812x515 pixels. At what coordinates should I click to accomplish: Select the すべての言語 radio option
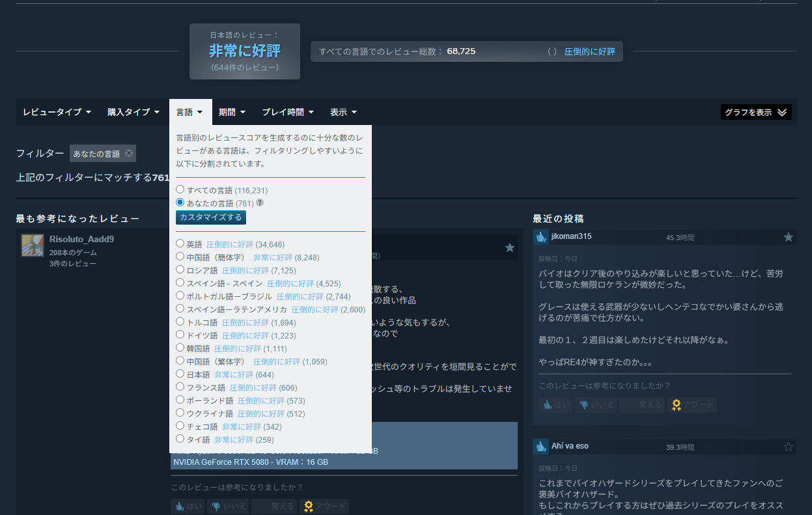(180, 189)
